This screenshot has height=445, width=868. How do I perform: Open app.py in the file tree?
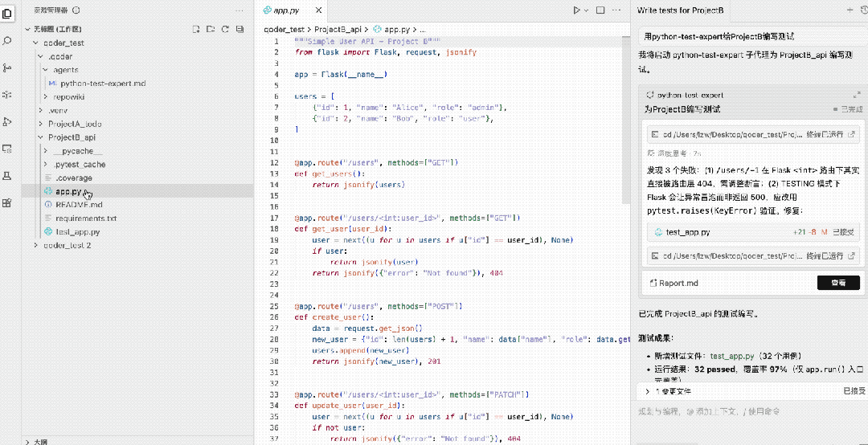click(68, 191)
